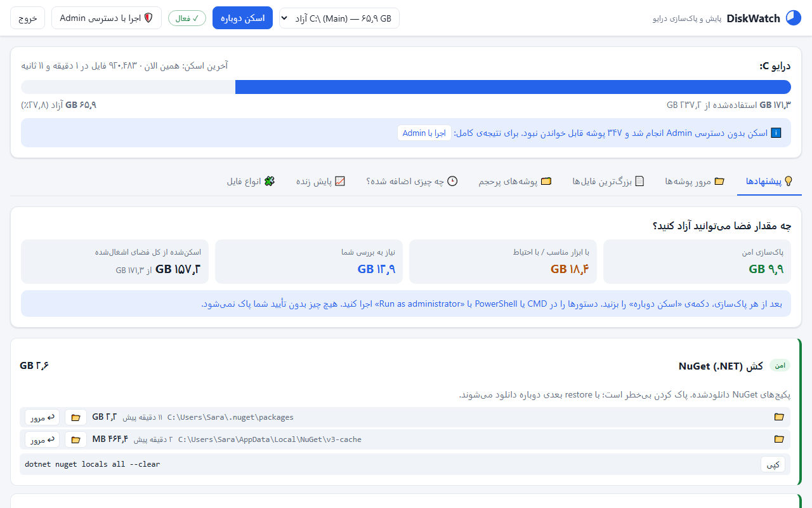Click the lightbulb icon on پیشنهادها tab
The width and height of the screenshot is (812, 508).
789,181
